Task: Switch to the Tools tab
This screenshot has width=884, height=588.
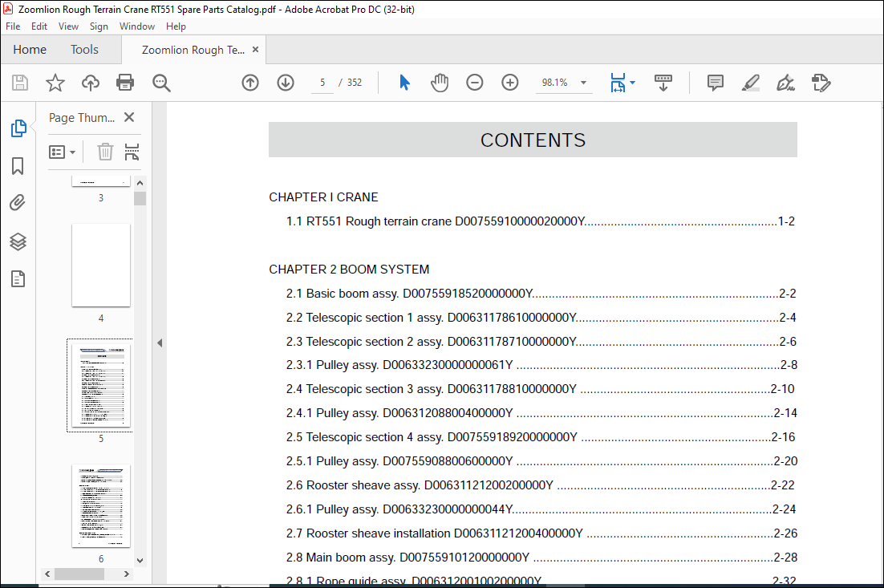Action: [84, 50]
